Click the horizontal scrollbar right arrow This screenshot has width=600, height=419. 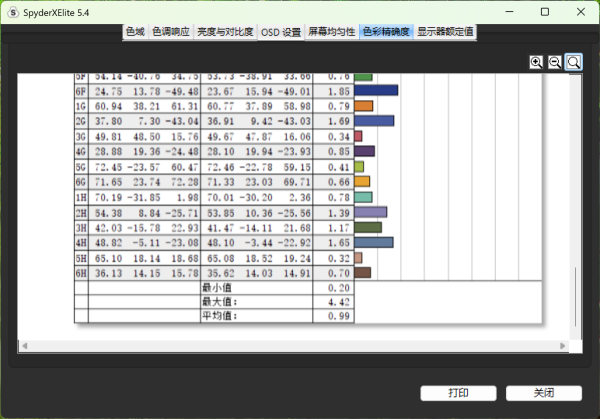pyautogui.click(x=562, y=346)
